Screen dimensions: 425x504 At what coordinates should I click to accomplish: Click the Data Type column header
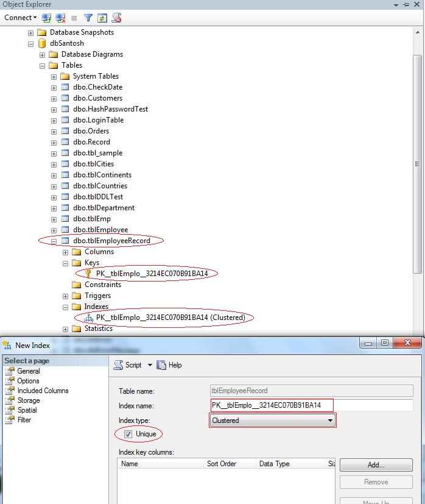click(x=290, y=464)
